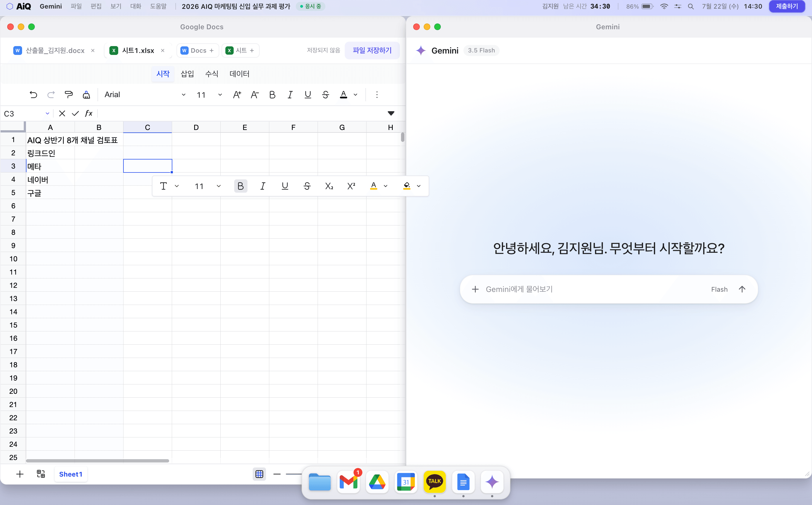This screenshot has width=812, height=505.
Task: Click the 파일 저장하기 button
Action: pos(372,50)
